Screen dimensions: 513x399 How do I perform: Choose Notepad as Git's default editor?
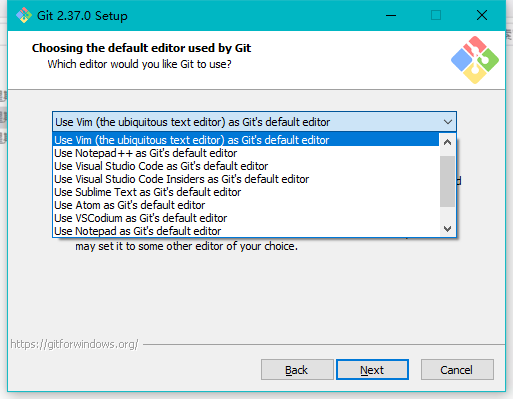click(246, 231)
